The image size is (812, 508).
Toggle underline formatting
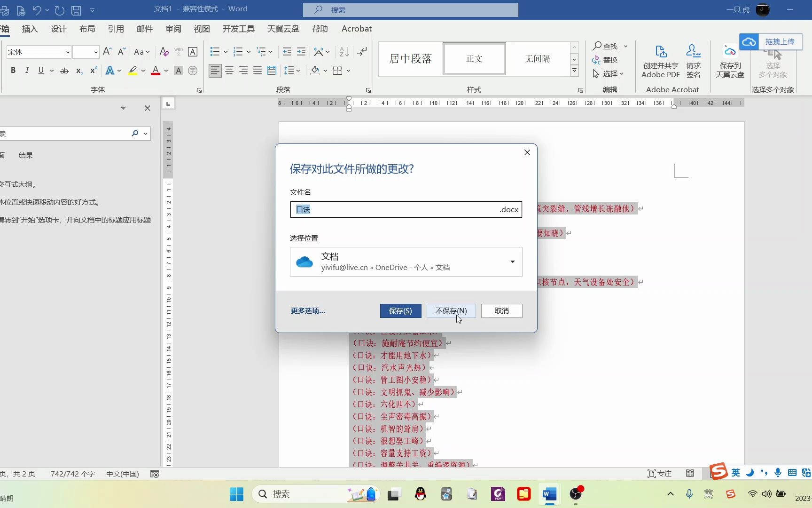40,70
